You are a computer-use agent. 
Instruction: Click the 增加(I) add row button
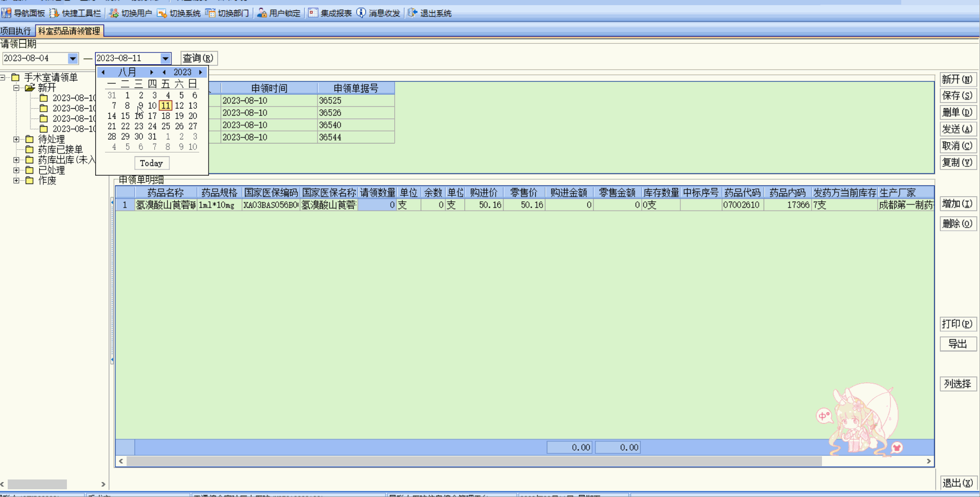coord(958,204)
